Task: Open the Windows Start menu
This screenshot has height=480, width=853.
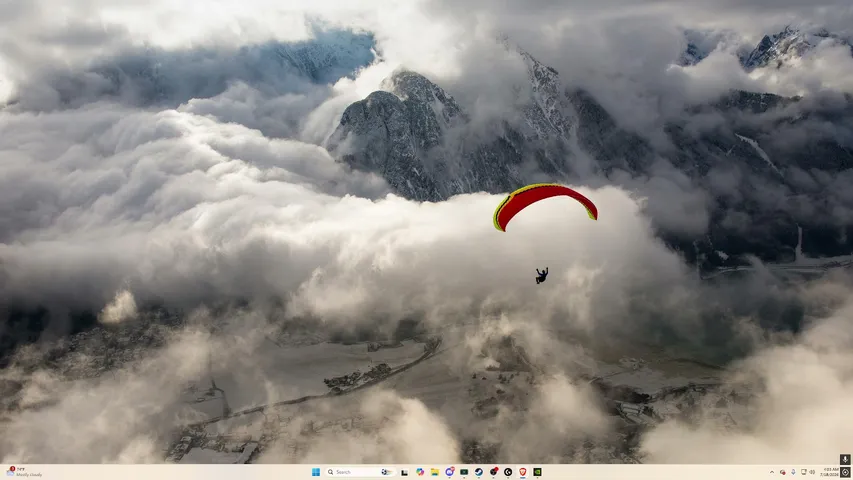Action: pyautogui.click(x=316, y=472)
